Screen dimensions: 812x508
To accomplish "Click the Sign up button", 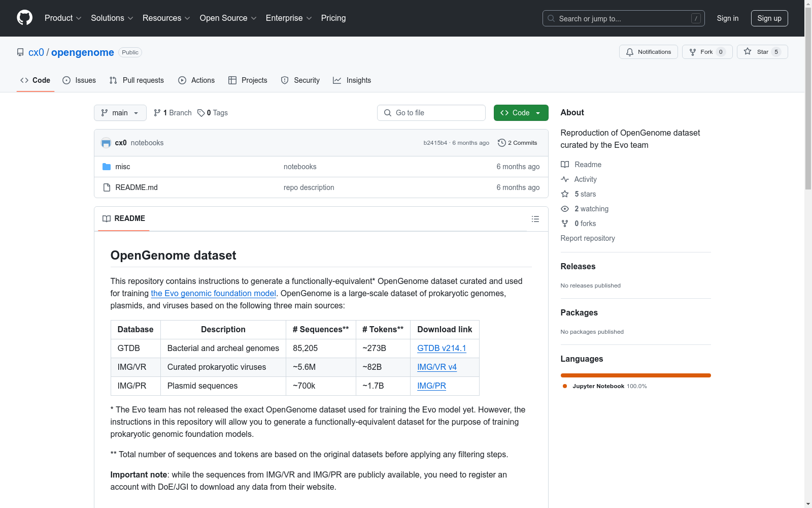I will click(769, 18).
